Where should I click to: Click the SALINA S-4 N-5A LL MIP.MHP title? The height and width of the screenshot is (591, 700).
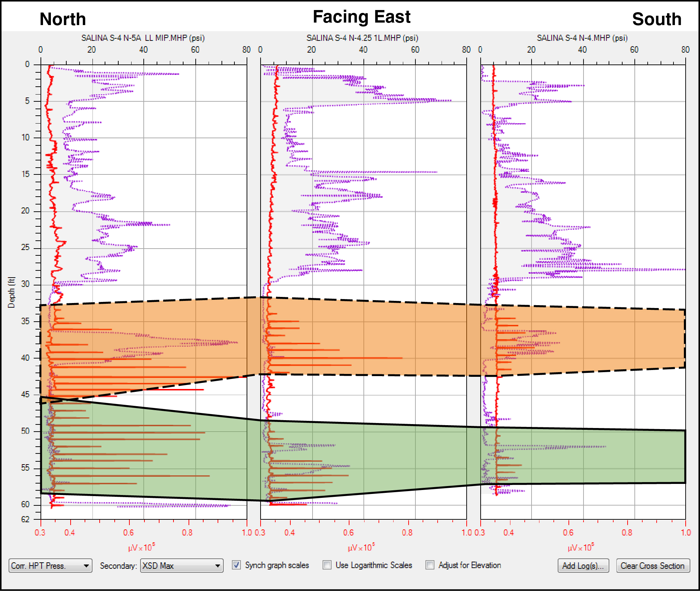pos(143,38)
